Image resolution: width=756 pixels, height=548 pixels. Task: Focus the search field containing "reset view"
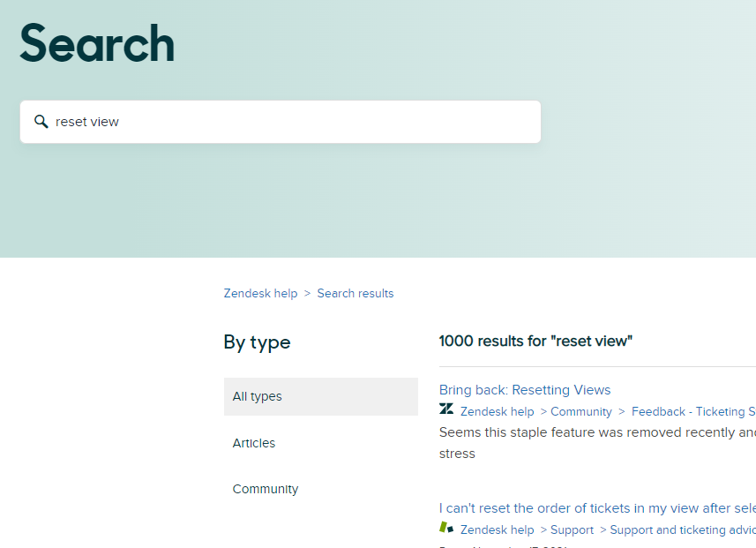click(291, 122)
